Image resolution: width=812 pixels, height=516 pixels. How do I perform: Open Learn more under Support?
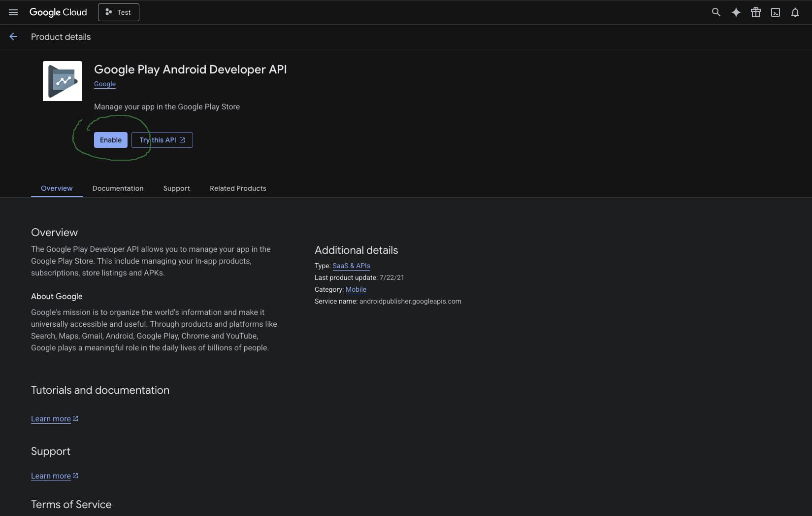tap(55, 476)
